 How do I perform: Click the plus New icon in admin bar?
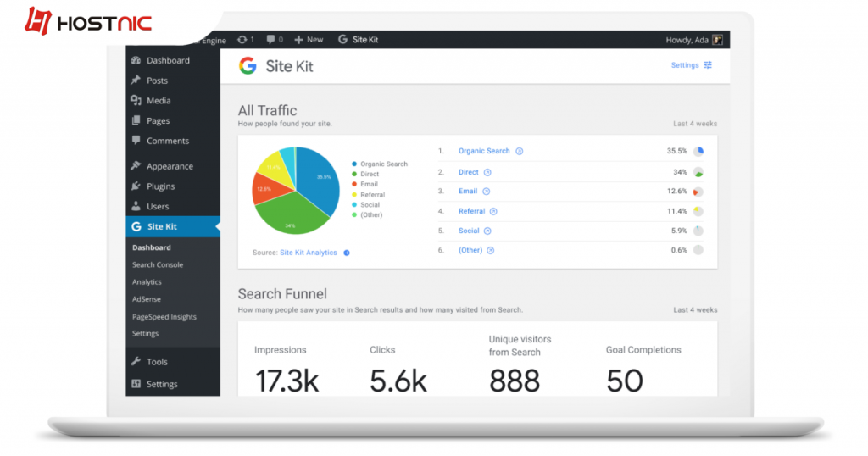coord(299,39)
